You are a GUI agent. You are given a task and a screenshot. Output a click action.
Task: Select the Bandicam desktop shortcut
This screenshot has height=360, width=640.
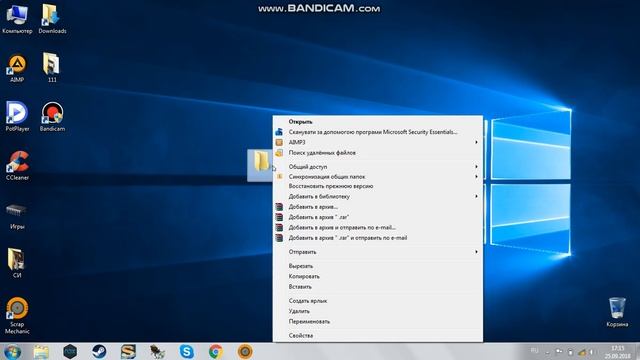click(52, 116)
